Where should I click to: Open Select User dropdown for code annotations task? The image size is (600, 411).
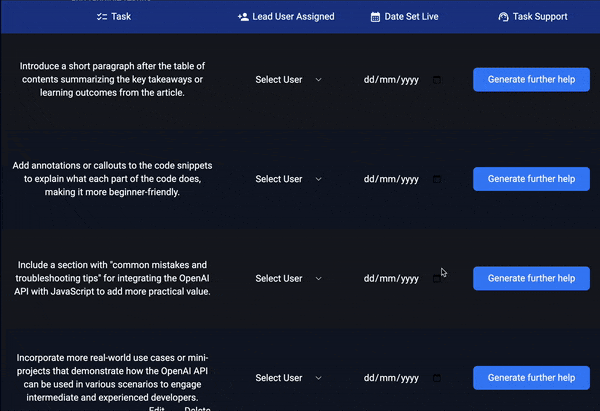pyautogui.click(x=288, y=179)
